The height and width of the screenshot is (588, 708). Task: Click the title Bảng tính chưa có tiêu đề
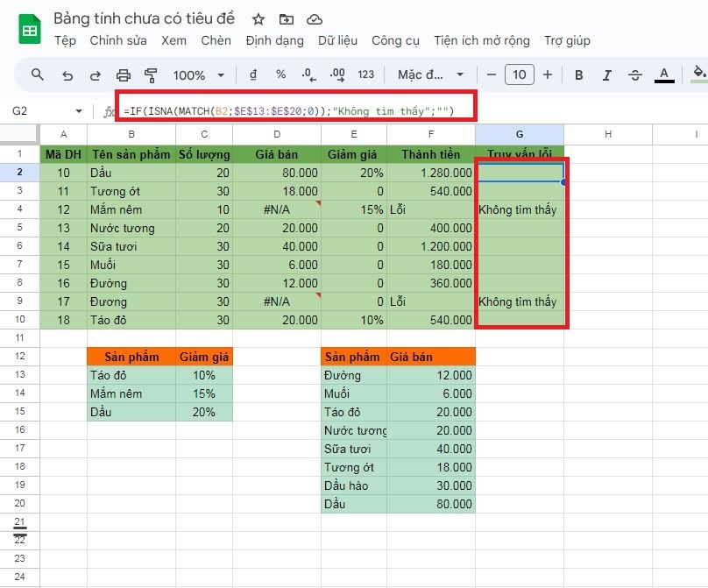pyautogui.click(x=144, y=18)
